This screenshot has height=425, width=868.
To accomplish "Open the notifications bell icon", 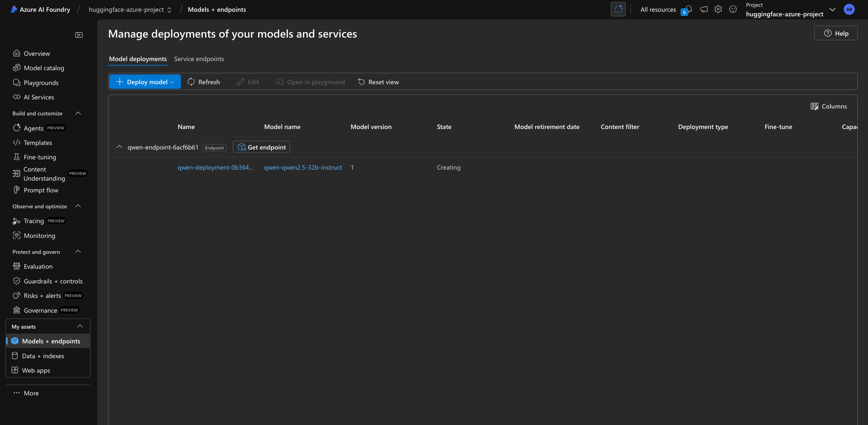I will click(x=687, y=9).
